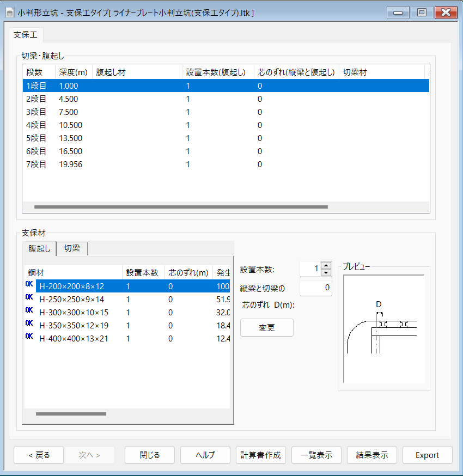Image resolution: width=463 pixels, height=476 pixels.
Task: Increase 設置本数 with the up arrow
Action: [x=326, y=265]
